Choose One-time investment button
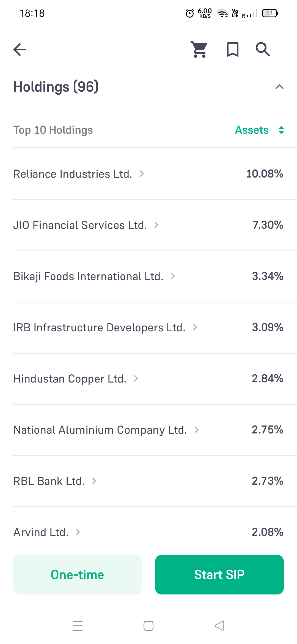This screenshot has height=644, width=297. click(x=78, y=575)
